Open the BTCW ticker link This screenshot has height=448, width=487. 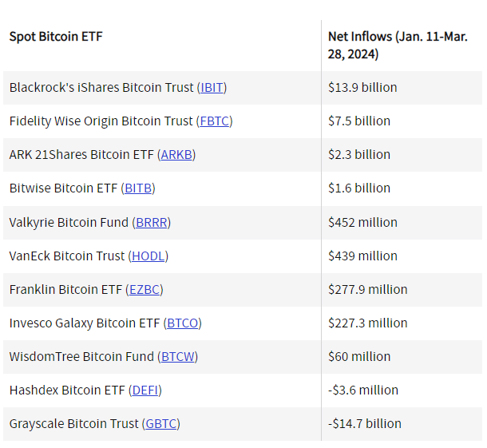(x=179, y=356)
